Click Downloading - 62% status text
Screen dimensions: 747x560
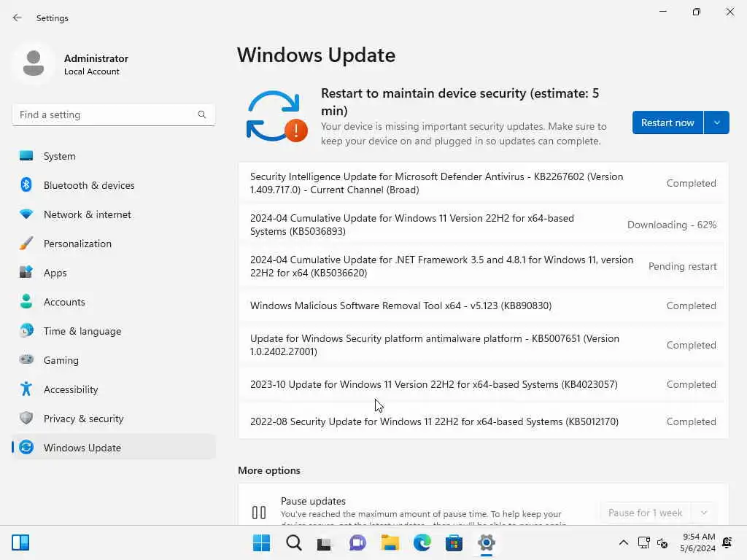(x=672, y=225)
